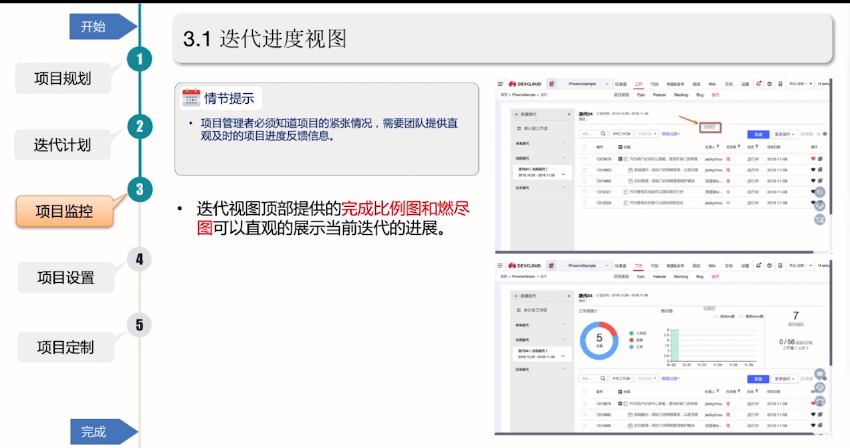Collapse iteration sidebar arrow in upper screenshot
850x448 pixels.
[x=569, y=114]
